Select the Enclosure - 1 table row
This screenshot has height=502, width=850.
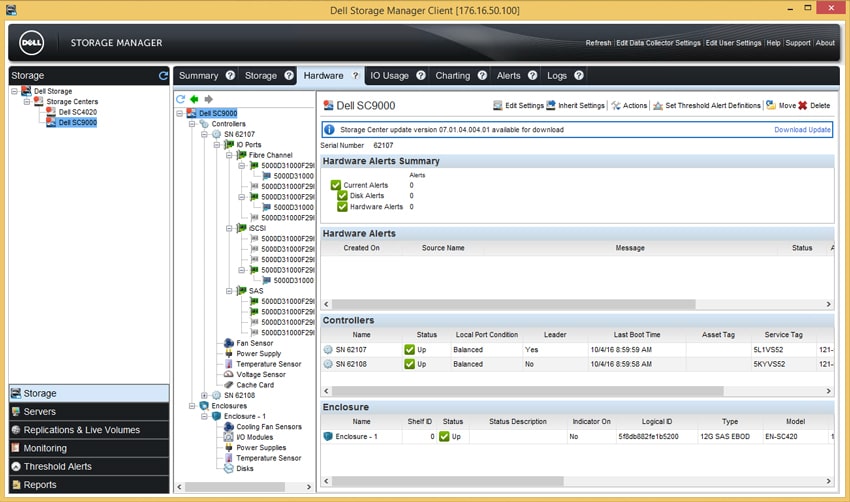(577, 436)
